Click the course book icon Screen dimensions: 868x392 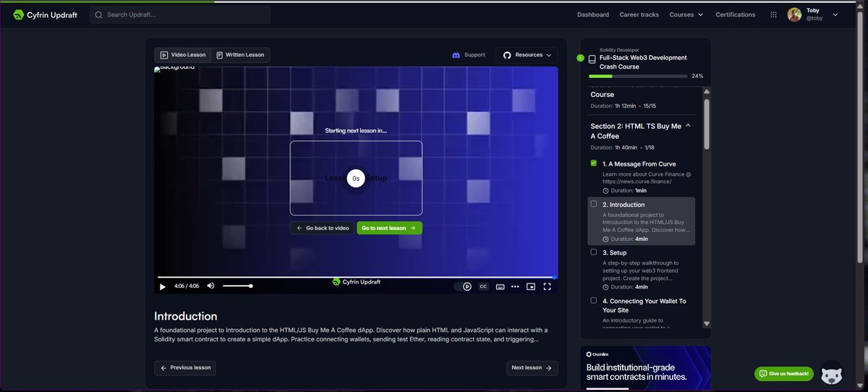(x=592, y=59)
